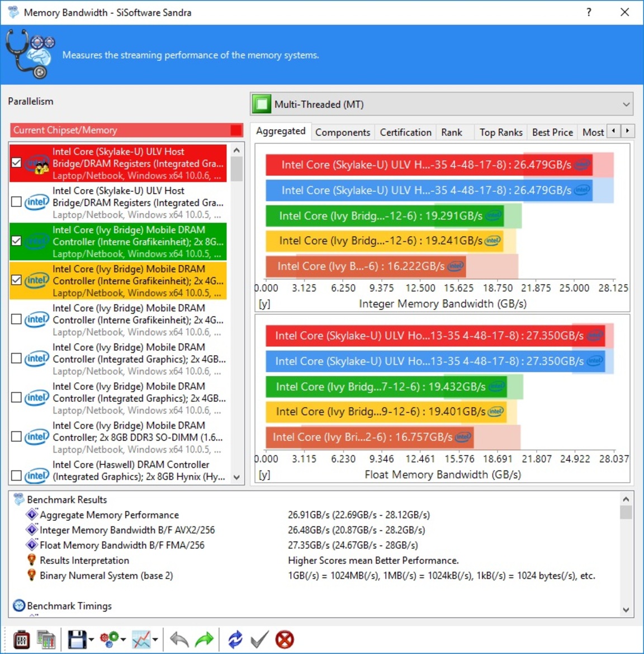This screenshot has width=644, height=654.
Task: Click the green Multi-Threaded icon in dropdown
Action: point(262,104)
